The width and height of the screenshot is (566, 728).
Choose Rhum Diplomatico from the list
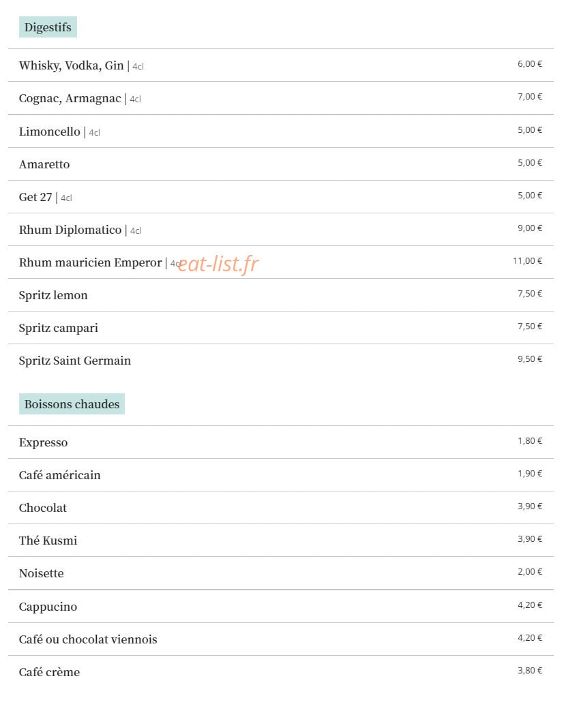(281, 230)
